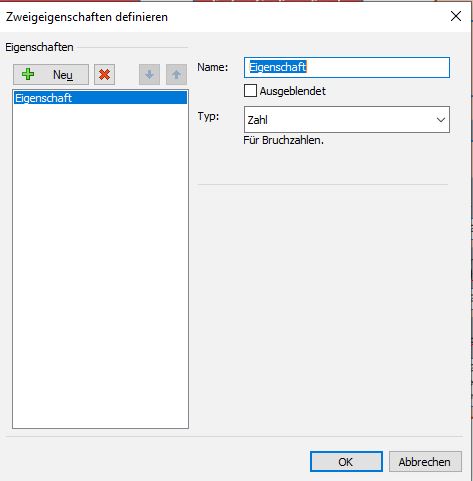Click into the Name text field
The image size is (473, 481).
347,67
